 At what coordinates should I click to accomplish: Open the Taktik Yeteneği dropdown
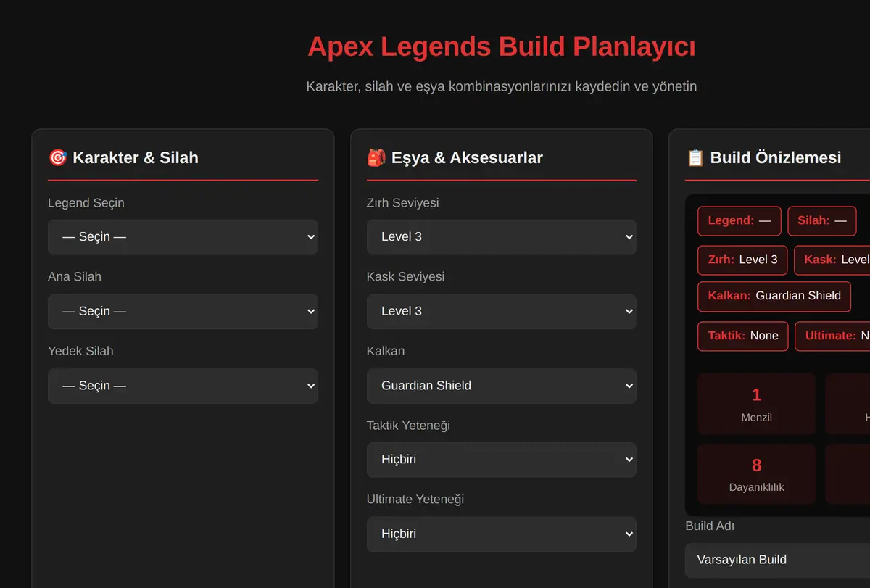pyautogui.click(x=501, y=460)
